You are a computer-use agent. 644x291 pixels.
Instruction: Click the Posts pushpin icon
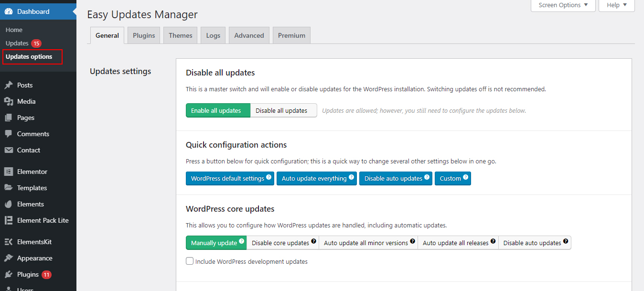click(x=9, y=85)
